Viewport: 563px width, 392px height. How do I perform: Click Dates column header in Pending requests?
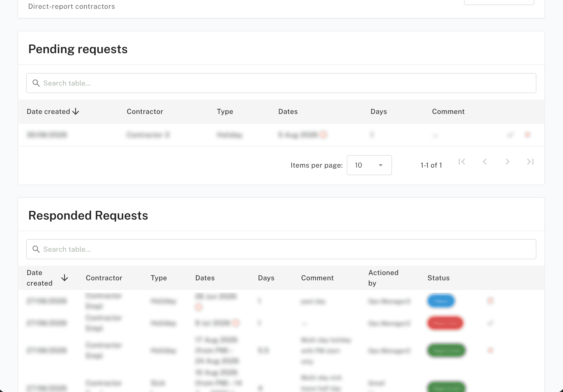click(x=288, y=111)
